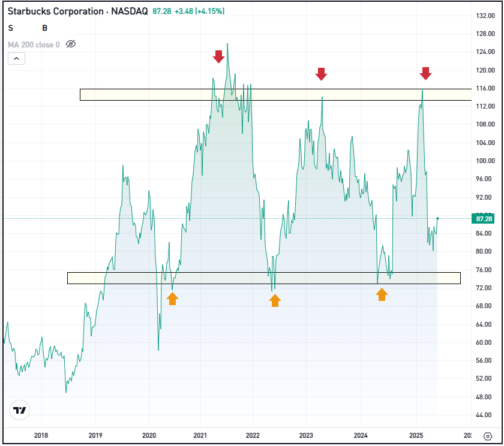Click the MA 200 close indicator label
The image size is (504, 446).
[34, 44]
